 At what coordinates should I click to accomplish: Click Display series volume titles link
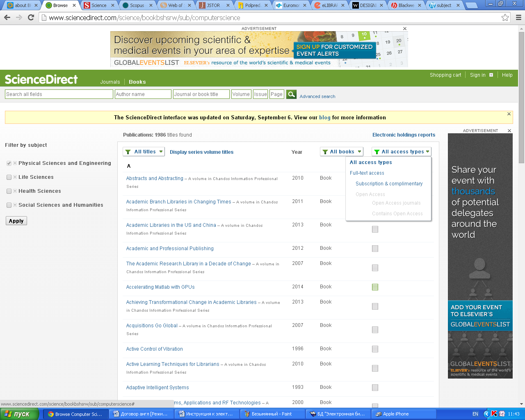click(x=201, y=152)
